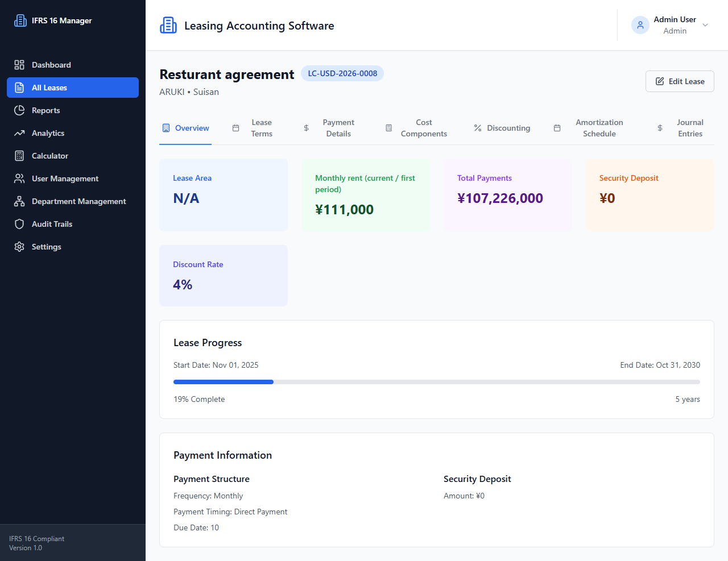Open Audit Trails from the sidebar
728x561 pixels.
click(73, 224)
